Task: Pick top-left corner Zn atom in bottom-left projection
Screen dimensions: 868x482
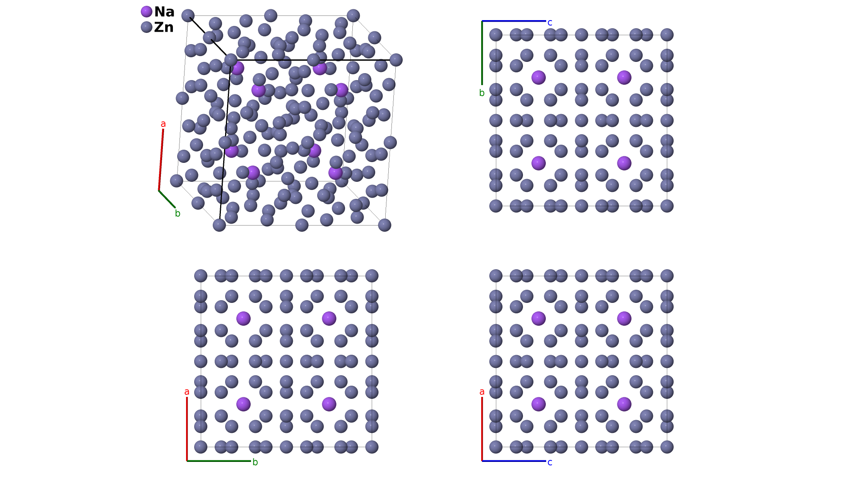Action: click(x=200, y=276)
